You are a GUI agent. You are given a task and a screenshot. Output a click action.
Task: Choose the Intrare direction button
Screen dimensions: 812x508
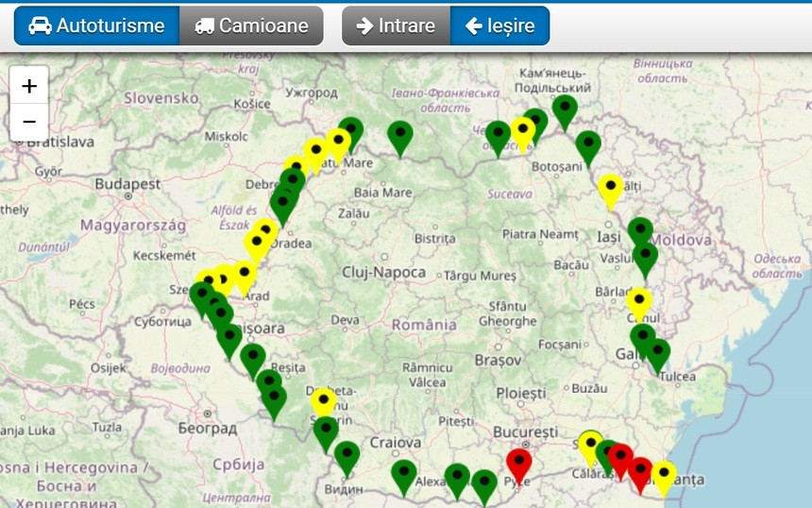(396, 26)
